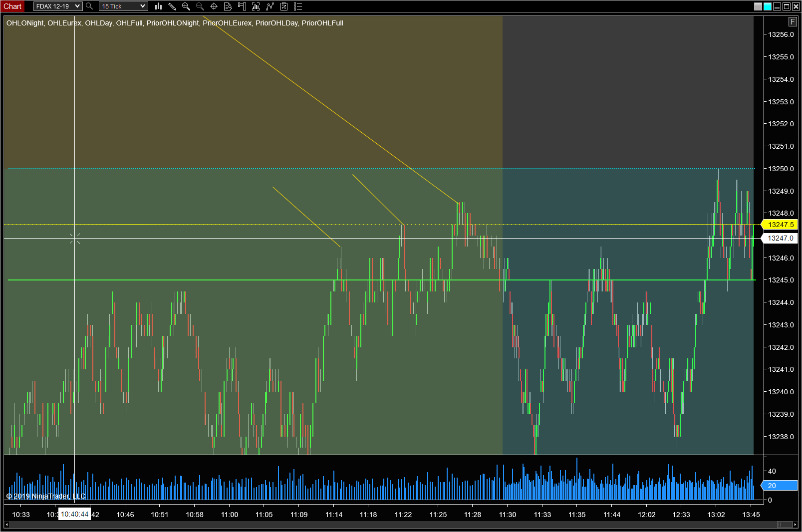Click the gray link color swatch
Screen dimensions: 802x532
coord(758,6)
